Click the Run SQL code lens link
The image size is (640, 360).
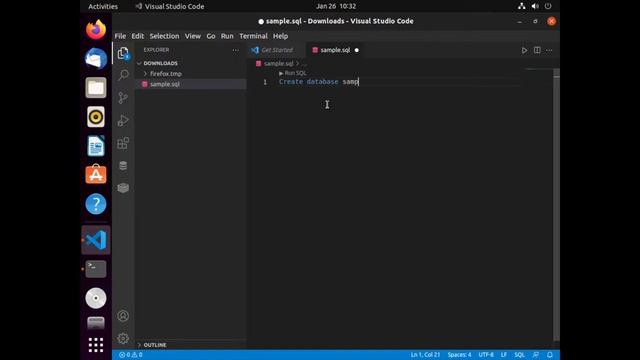point(293,73)
